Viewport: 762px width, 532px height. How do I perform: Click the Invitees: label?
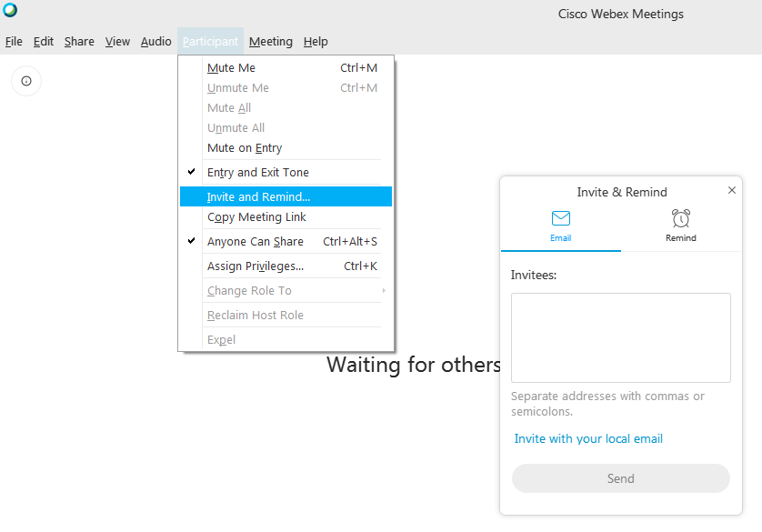[534, 275]
